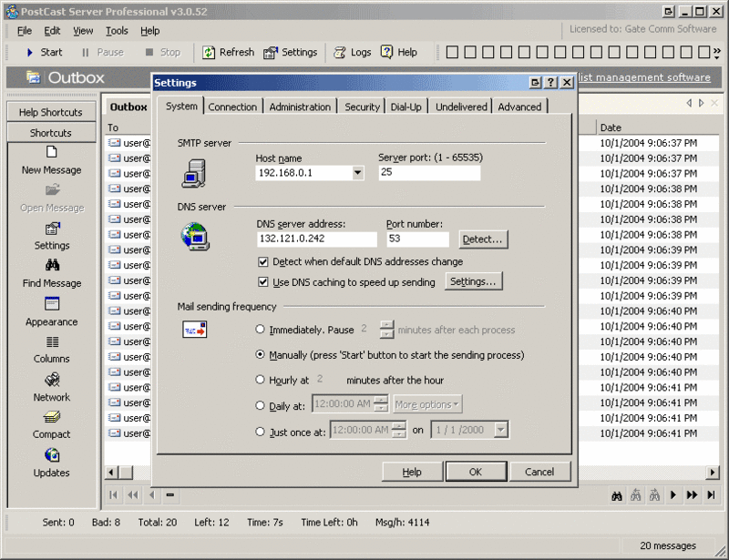Open DNS caching Settings... button

pos(473,281)
